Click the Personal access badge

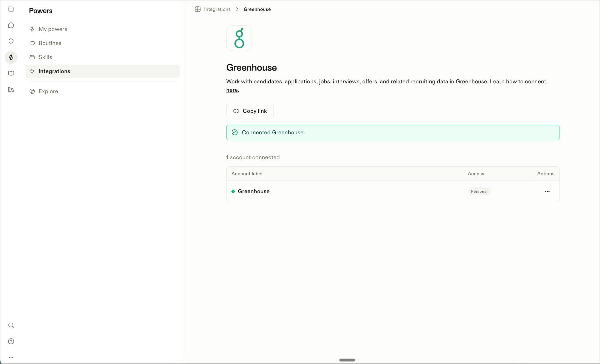(479, 191)
